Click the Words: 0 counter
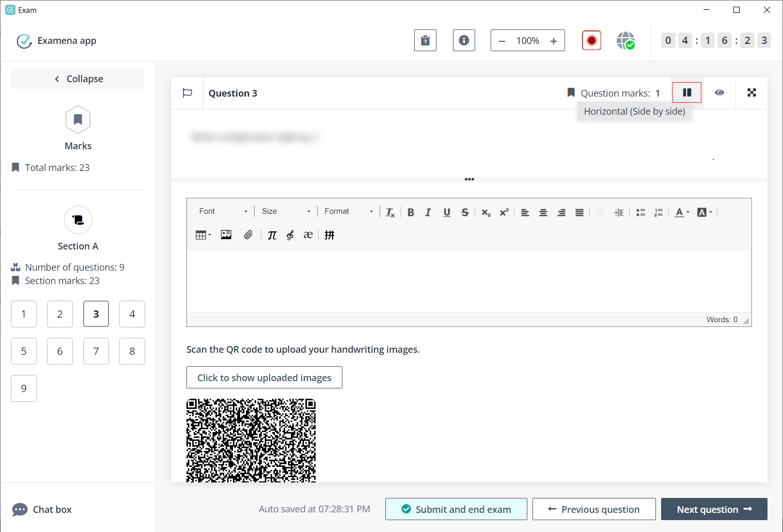783x532 pixels. click(x=722, y=320)
